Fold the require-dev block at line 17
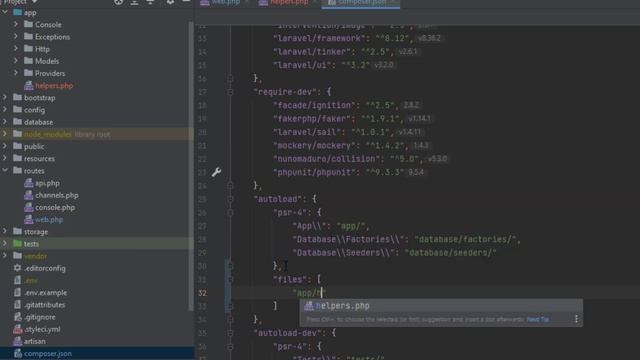Screen dimensions: 640x360 tap(230, 92)
